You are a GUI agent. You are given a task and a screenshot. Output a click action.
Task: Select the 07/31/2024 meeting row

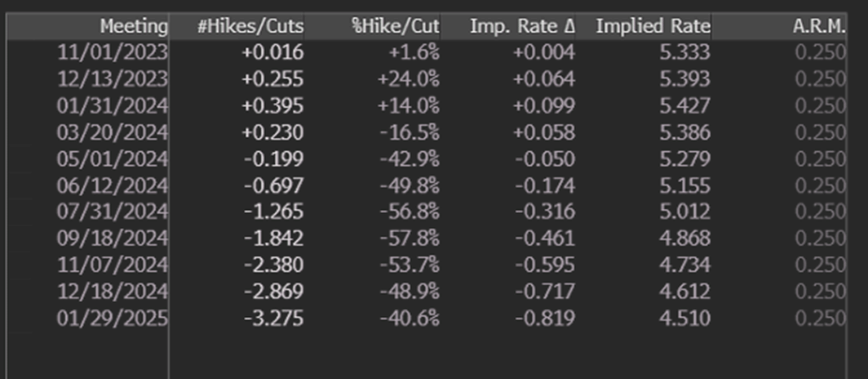coord(426,212)
